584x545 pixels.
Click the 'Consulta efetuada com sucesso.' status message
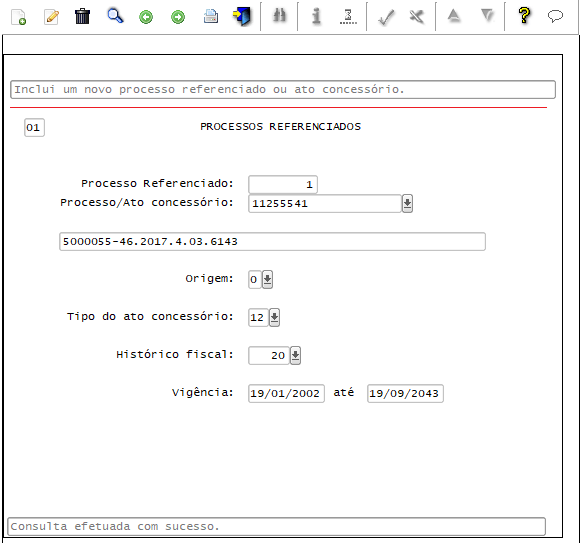(x=276, y=527)
